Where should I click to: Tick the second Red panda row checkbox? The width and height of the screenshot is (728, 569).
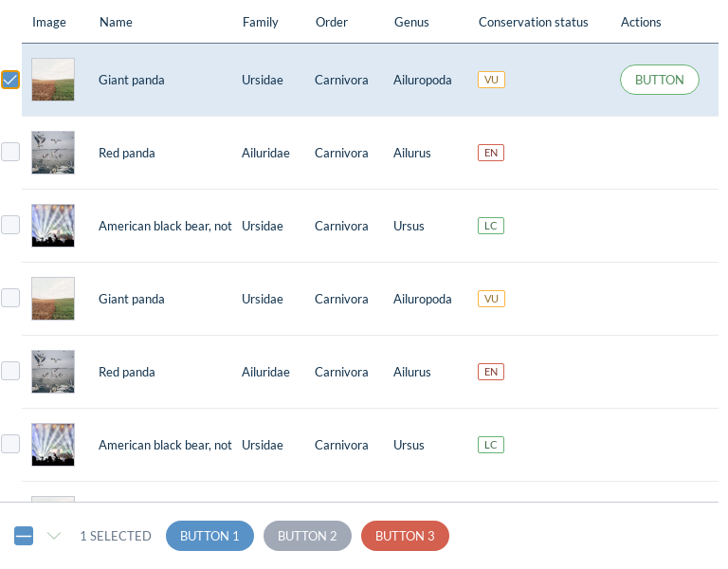tap(10, 371)
